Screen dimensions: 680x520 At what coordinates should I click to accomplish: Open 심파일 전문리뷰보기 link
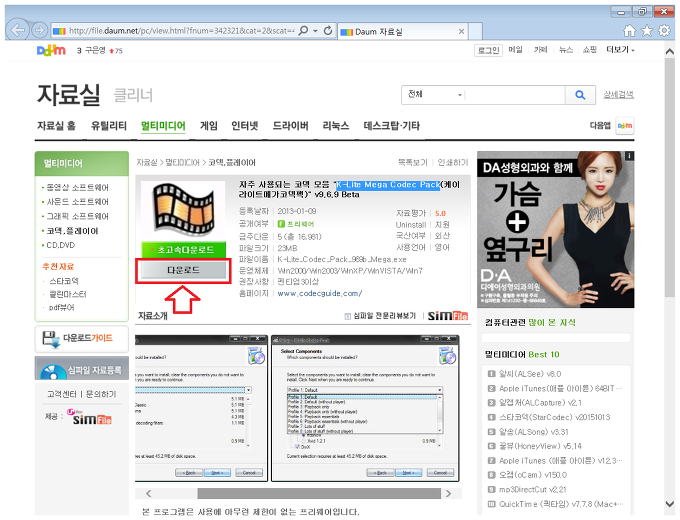coord(380,316)
